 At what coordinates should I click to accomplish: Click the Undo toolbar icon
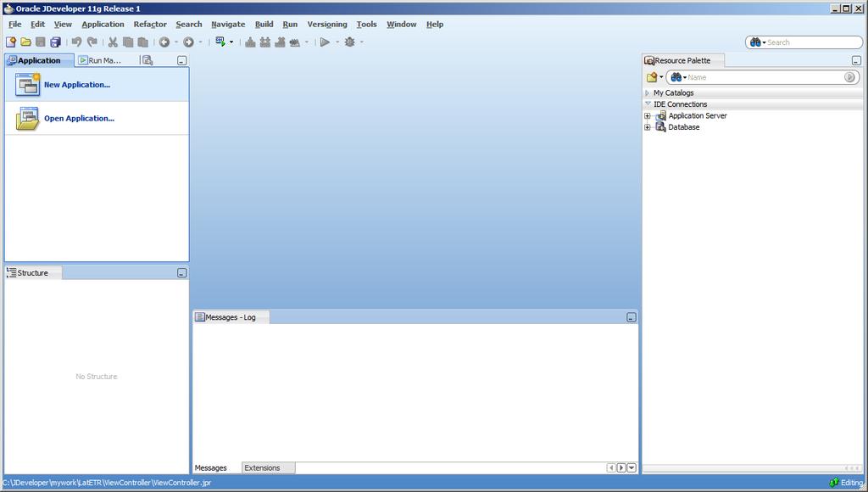point(76,42)
